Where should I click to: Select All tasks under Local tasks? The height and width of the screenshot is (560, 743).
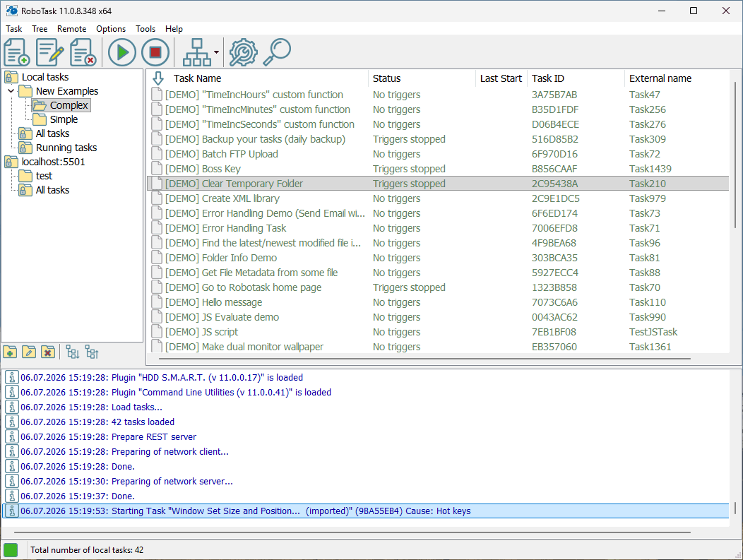(52, 133)
